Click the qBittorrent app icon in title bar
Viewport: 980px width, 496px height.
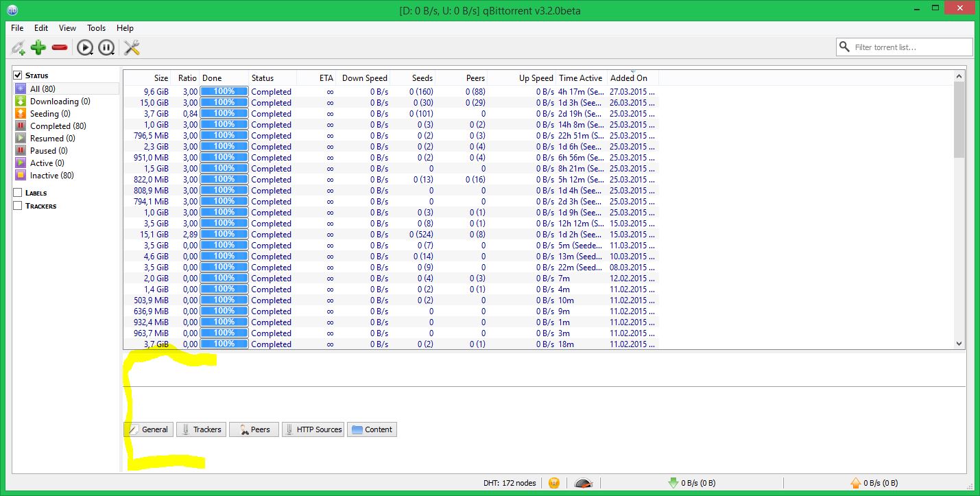coord(12,10)
